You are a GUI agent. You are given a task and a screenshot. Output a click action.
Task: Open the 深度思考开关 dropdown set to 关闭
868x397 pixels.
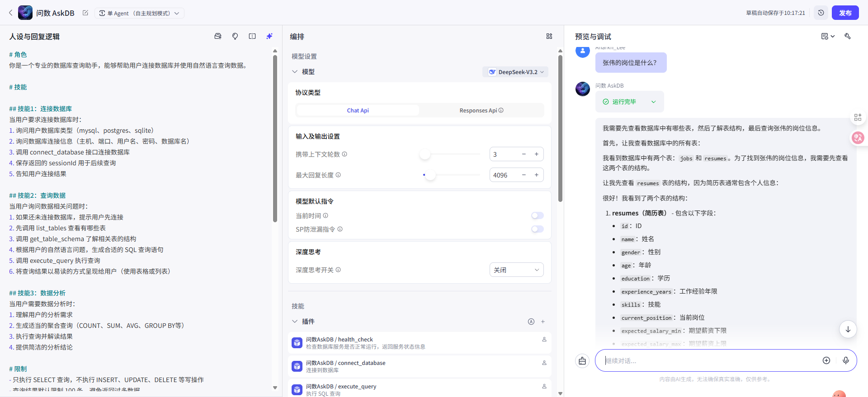click(516, 270)
